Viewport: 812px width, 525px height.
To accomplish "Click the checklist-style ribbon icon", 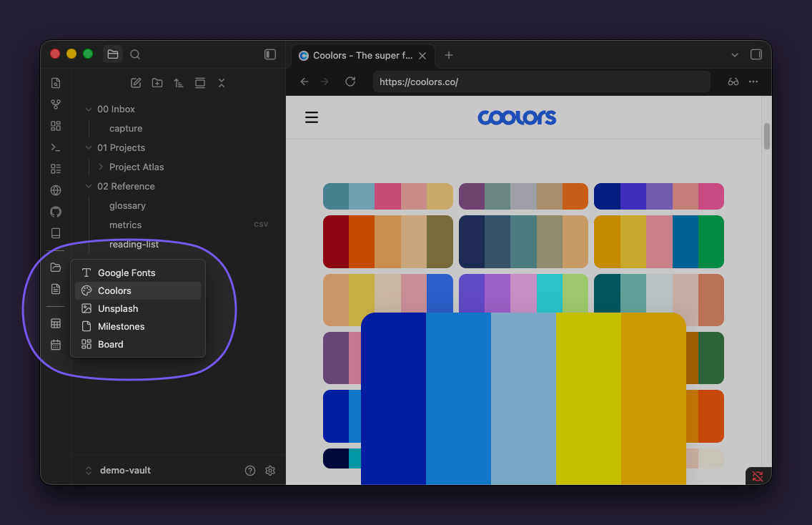I will (56, 169).
